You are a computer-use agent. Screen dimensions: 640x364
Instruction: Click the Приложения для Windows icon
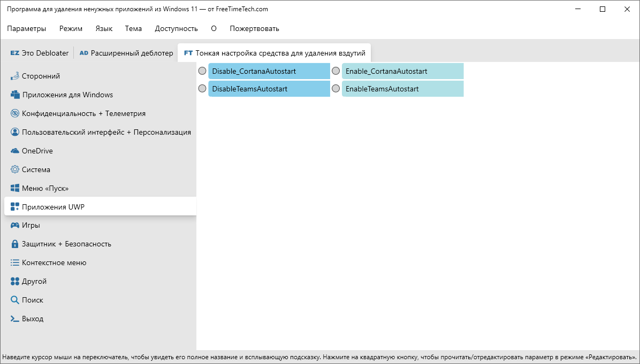pyautogui.click(x=15, y=95)
